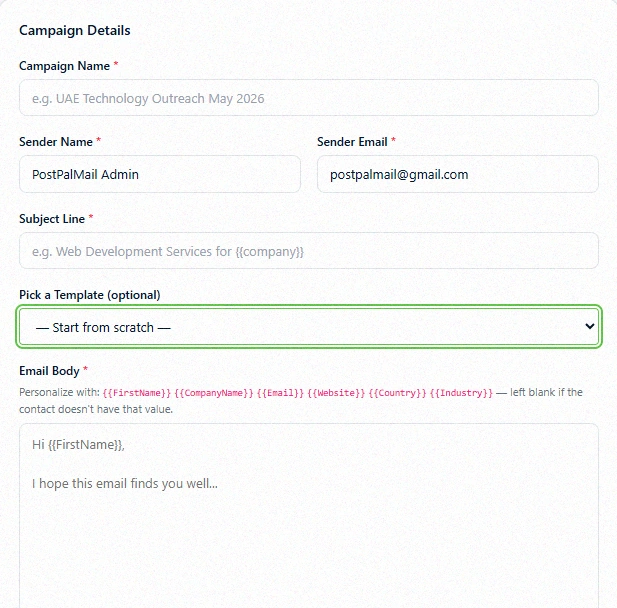Click the Sender Name field with 'PostPalMail Admin'
The image size is (617, 608).
pos(160,174)
